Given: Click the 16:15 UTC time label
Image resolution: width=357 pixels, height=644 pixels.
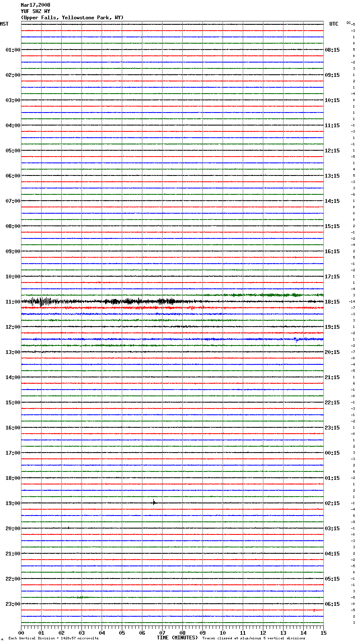Looking at the screenshot, I should pos(332,251).
